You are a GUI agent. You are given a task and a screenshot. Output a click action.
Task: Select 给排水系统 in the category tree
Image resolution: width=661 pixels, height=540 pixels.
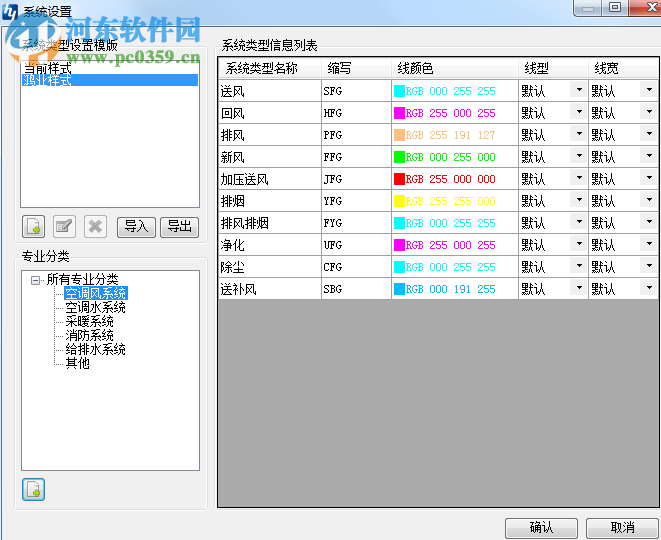coord(95,349)
